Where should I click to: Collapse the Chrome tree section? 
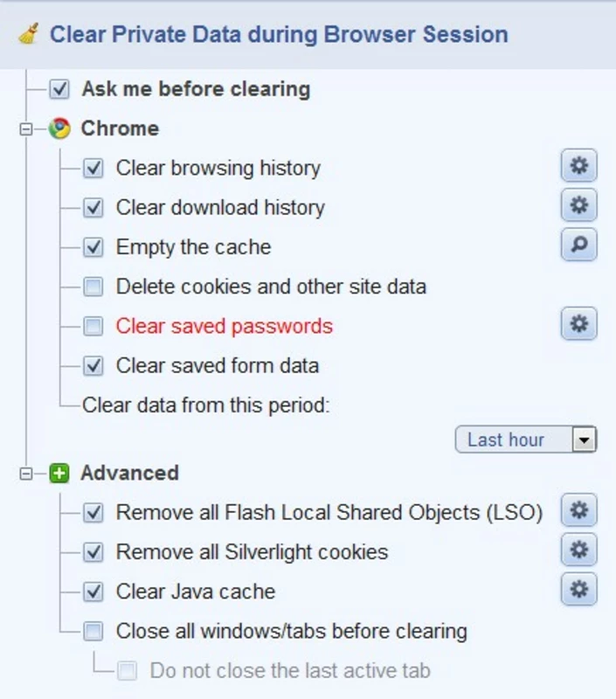[x=26, y=129]
